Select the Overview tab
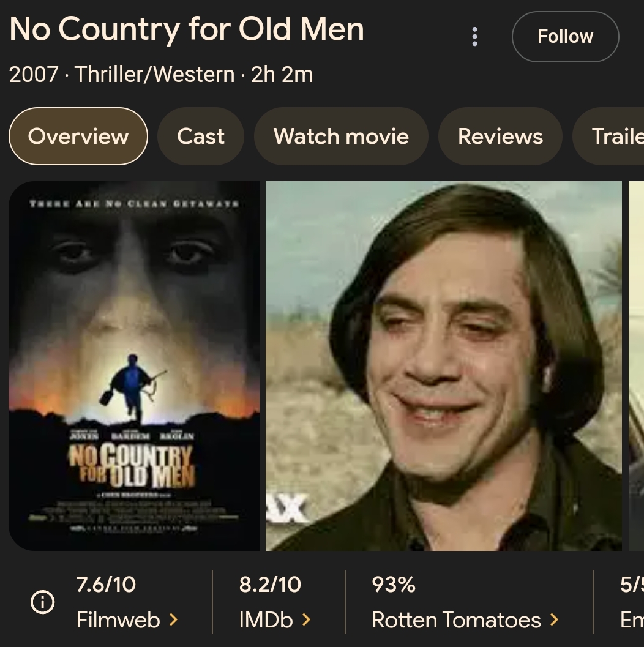This screenshot has width=644, height=647. click(x=78, y=136)
